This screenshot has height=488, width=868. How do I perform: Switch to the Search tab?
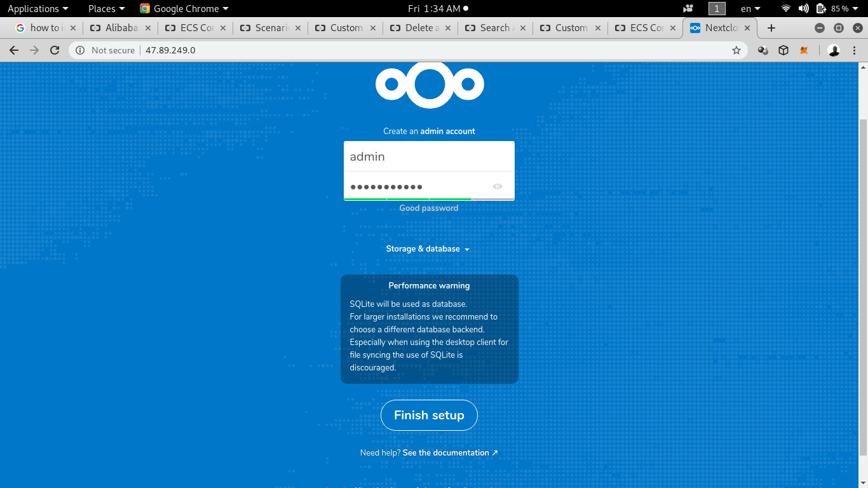[495, 28]
